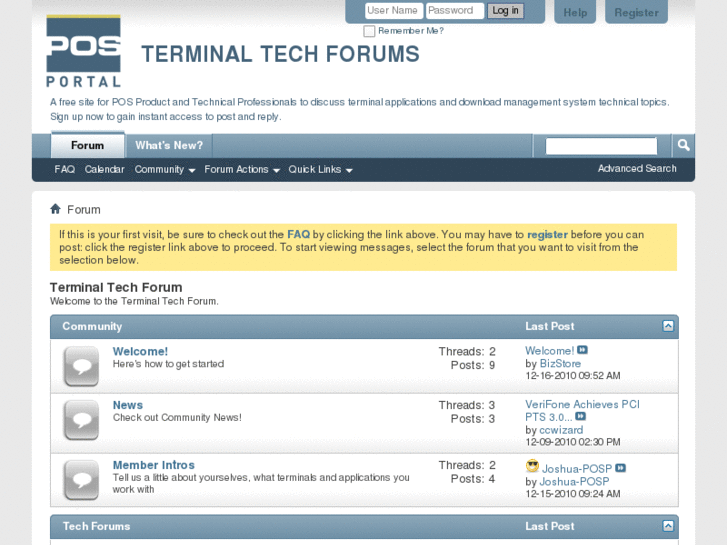
Task: Toggle the Remember Me checkbox
Action: pyautogui.click(x=369, y=31)
